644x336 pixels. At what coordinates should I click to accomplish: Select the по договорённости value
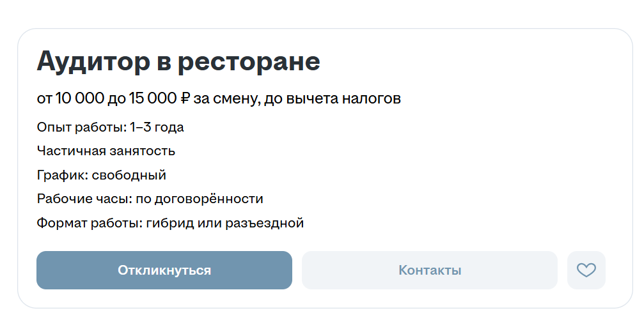click(x=199, y=199)
